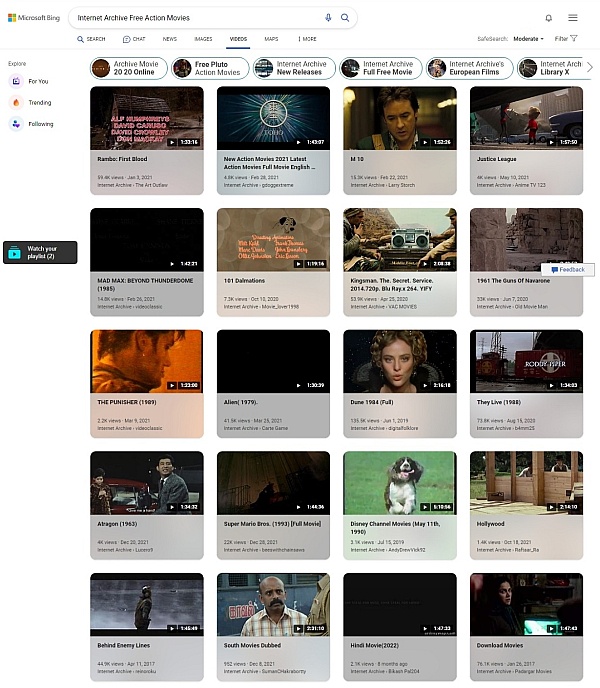Click play icon on Hollywood thumbnail
This screenshot has width=600, height=688.
(551, 507)
